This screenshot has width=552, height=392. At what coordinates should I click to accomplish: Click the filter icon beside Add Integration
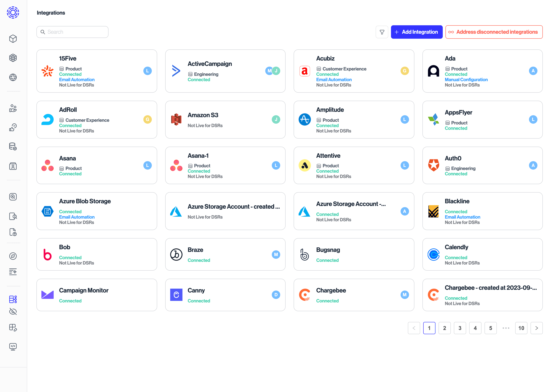tap(382, 32)
